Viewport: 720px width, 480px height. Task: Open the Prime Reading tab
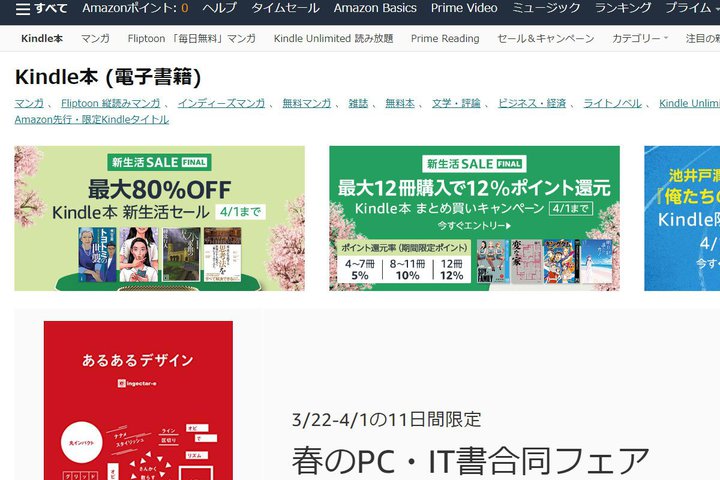(x=445, y=39)
